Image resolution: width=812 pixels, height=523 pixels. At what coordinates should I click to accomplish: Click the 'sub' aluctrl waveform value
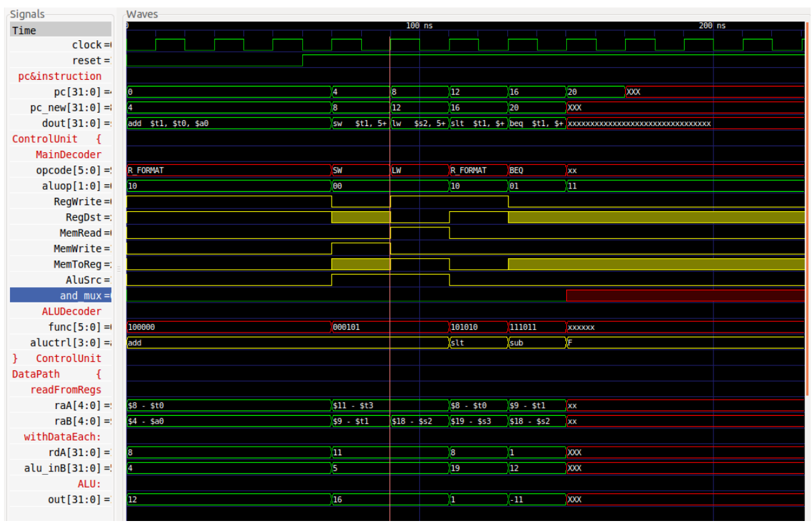517,343
